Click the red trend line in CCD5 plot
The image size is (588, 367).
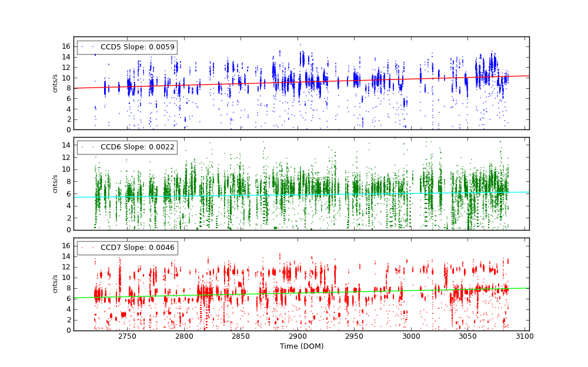(294, 82)
